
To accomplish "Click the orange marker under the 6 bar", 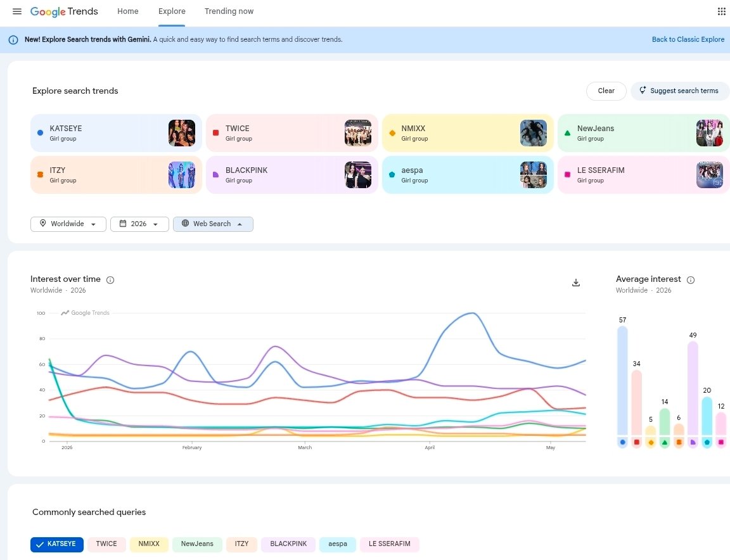I will point(679,442).
